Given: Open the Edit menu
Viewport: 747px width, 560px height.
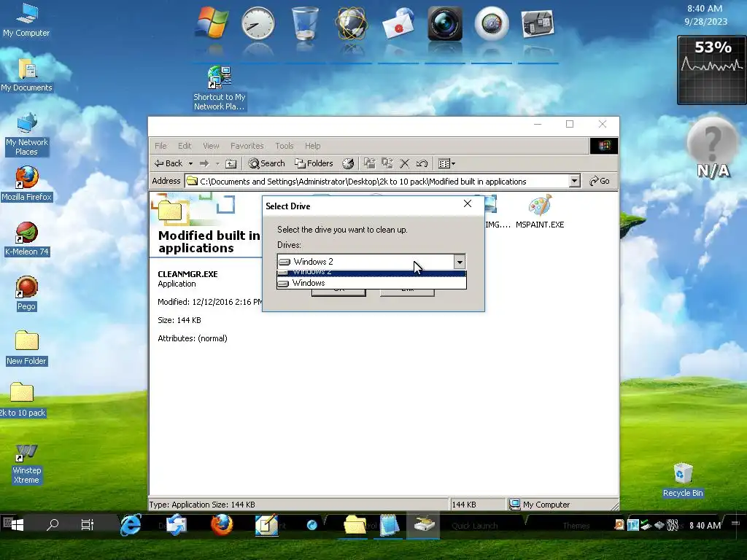Looking at the screenshot, I should pyautogui.click(x=185, y=146).
